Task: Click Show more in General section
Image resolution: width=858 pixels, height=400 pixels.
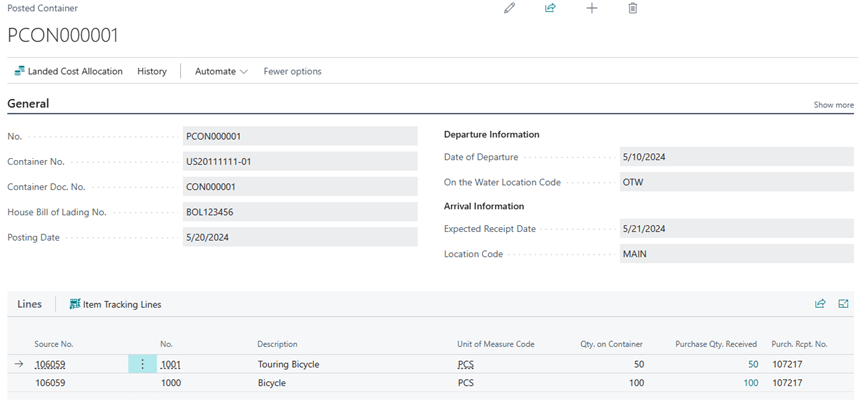Action: (x=833, y=105)
